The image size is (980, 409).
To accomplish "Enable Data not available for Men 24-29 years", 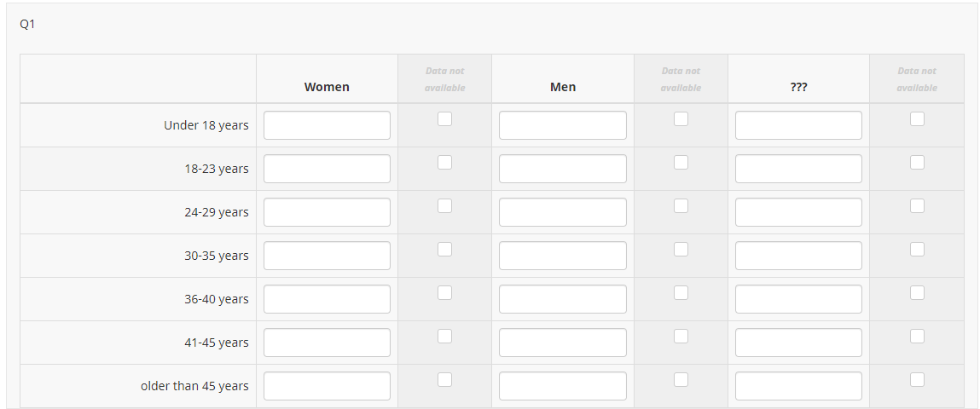I will click(x=681, y=205).
